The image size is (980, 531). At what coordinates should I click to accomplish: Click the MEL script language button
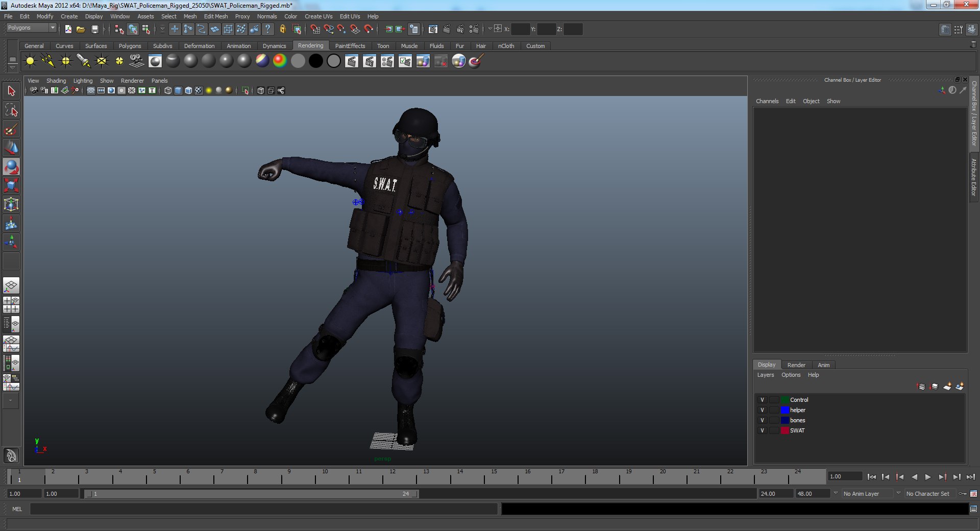[17, 509]
